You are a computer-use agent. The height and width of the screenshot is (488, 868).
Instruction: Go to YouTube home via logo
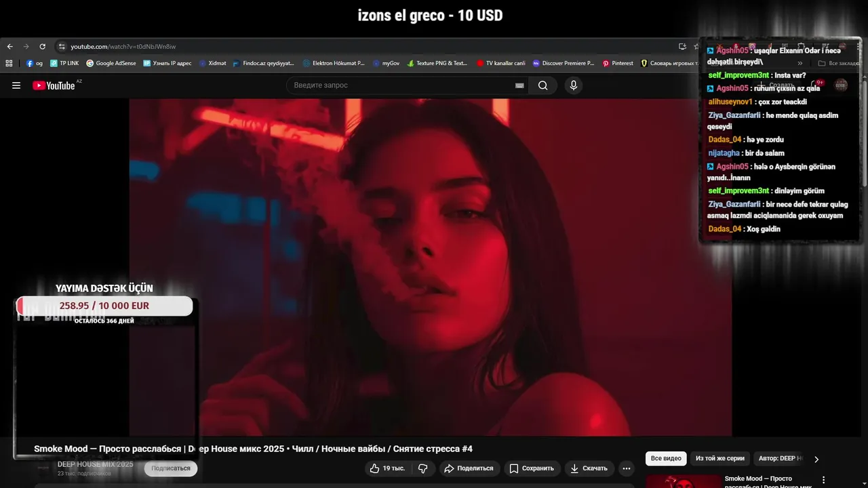point(54,85)
